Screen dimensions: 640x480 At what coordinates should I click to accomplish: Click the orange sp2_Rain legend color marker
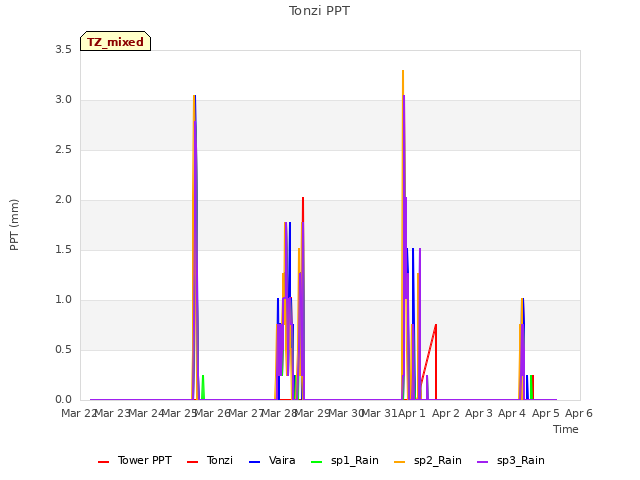click(400, 462)
